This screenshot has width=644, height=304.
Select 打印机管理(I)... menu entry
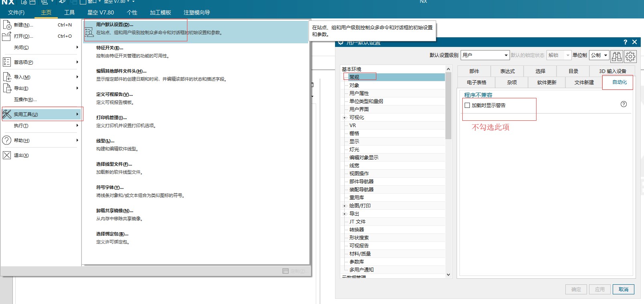click(x=195, y=122)
